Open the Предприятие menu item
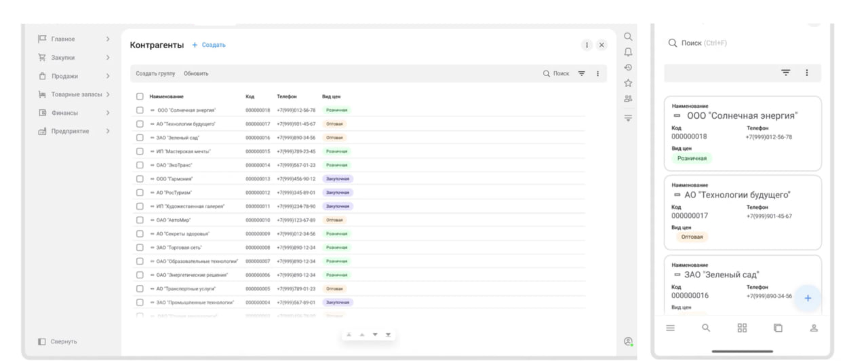The height and width of the screenshot is (361, 868). [70, 131]
